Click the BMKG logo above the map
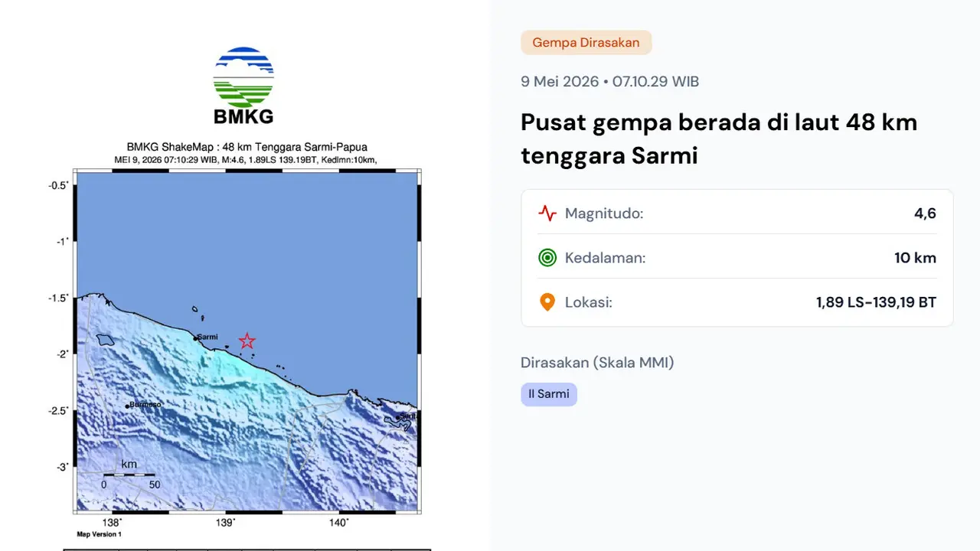Image resolution: width=980 pixels, height=551 pixels. pyautogui.click(x=243, y=85)
